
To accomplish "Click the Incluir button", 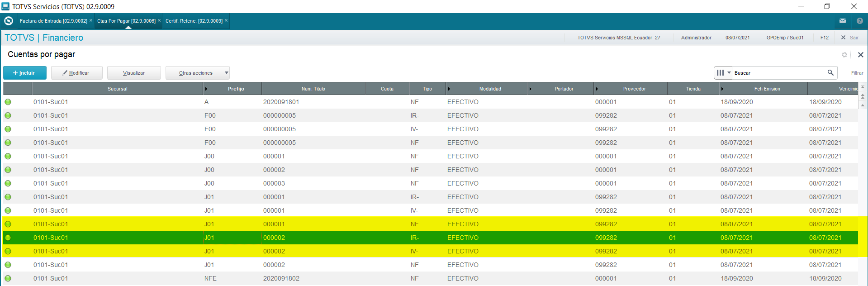I will point(25,73).
